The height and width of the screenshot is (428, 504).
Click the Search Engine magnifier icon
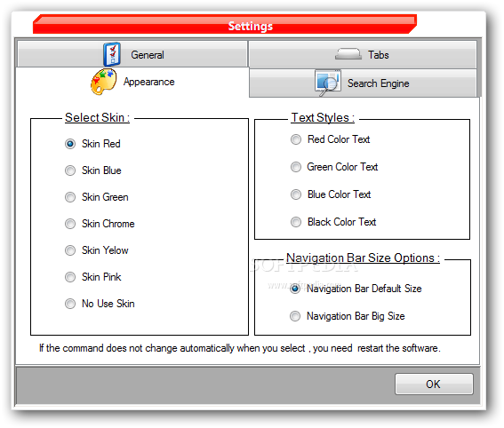[327, 83]
